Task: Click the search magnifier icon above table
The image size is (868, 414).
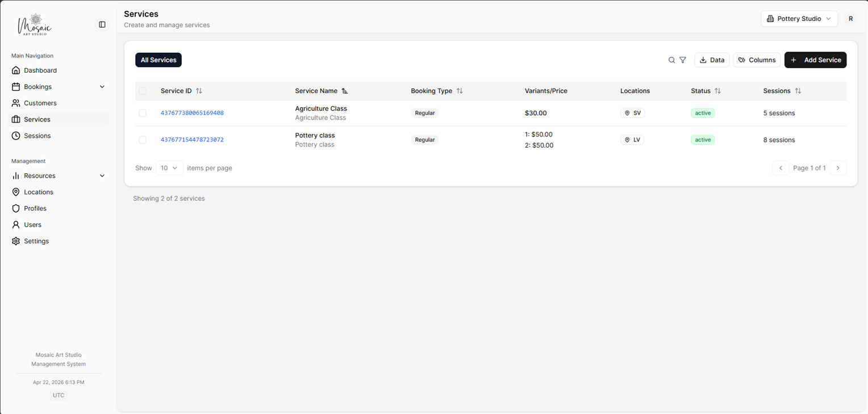Action: pos(671,60)
